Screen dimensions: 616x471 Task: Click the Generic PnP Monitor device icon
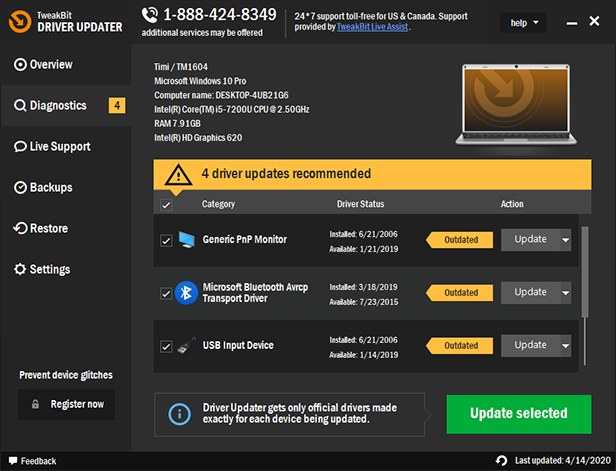click(187, 240)
